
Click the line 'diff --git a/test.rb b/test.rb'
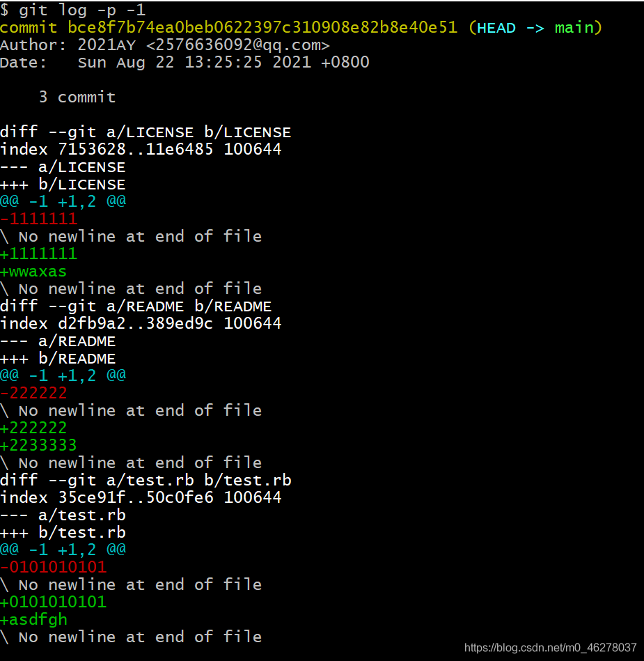[x=146, y=480]
